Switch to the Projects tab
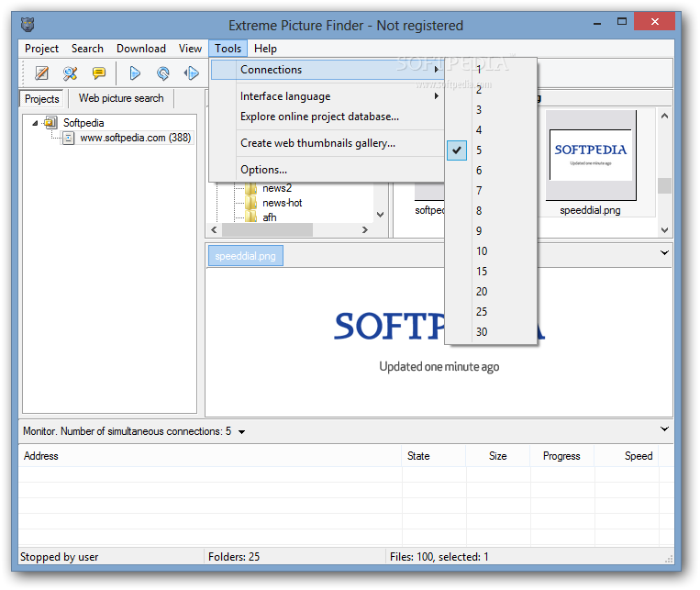 click(42, 99)
